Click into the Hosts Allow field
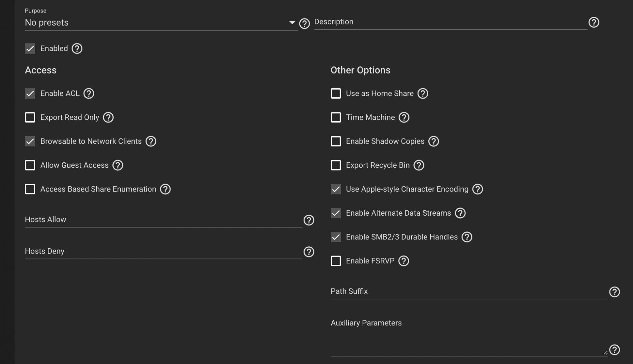The height and width of the screenshot is (364, 633). point(164,220)
